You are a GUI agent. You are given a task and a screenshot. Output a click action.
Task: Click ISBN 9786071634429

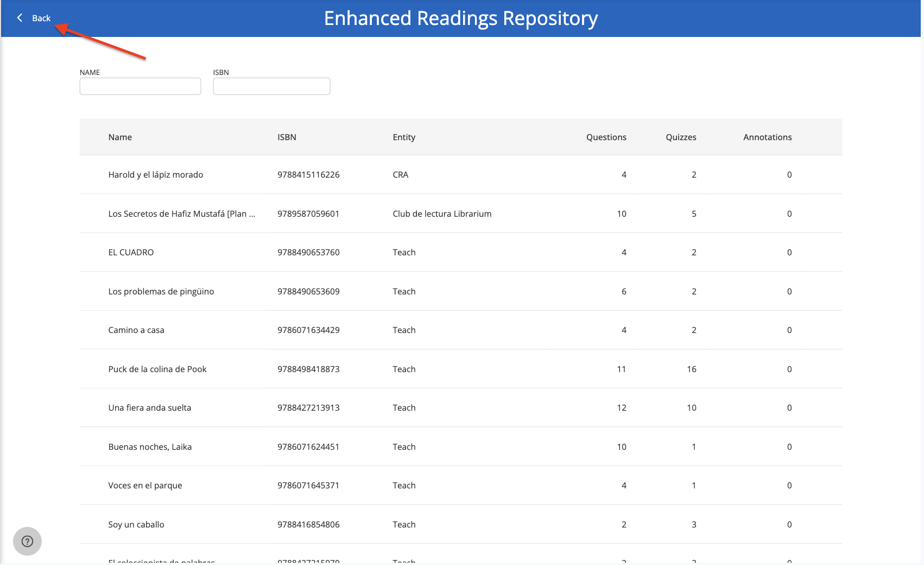click(x=308, y=330)
